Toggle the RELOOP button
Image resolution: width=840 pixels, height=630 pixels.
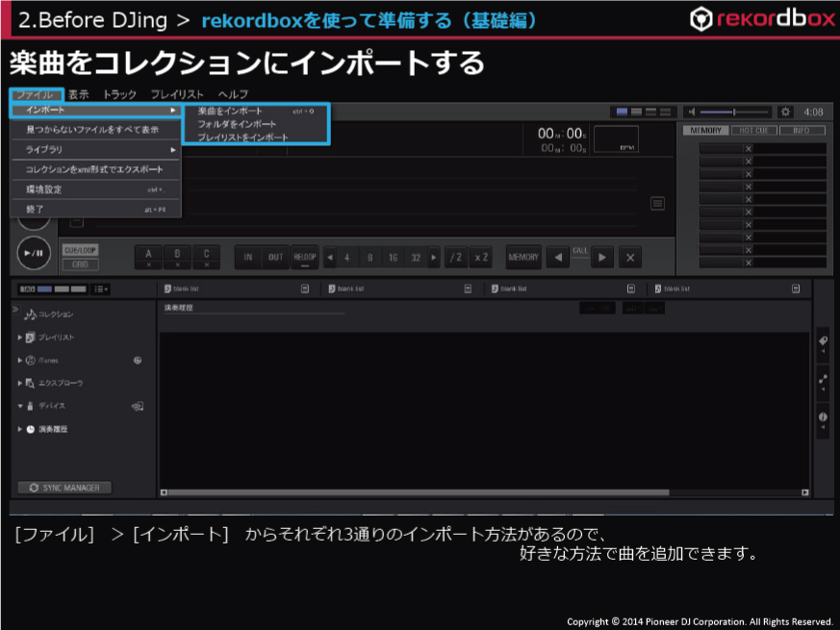tap(305, 257)
